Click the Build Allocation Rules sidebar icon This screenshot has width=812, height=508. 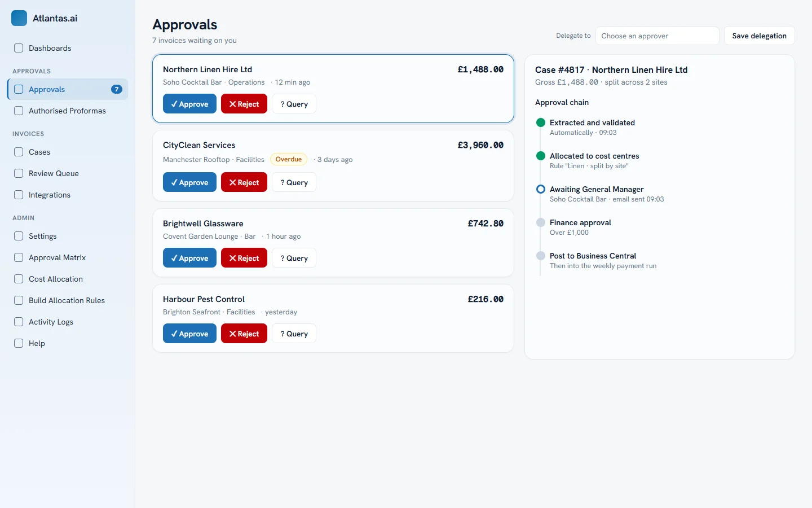(x=19, y=300)
